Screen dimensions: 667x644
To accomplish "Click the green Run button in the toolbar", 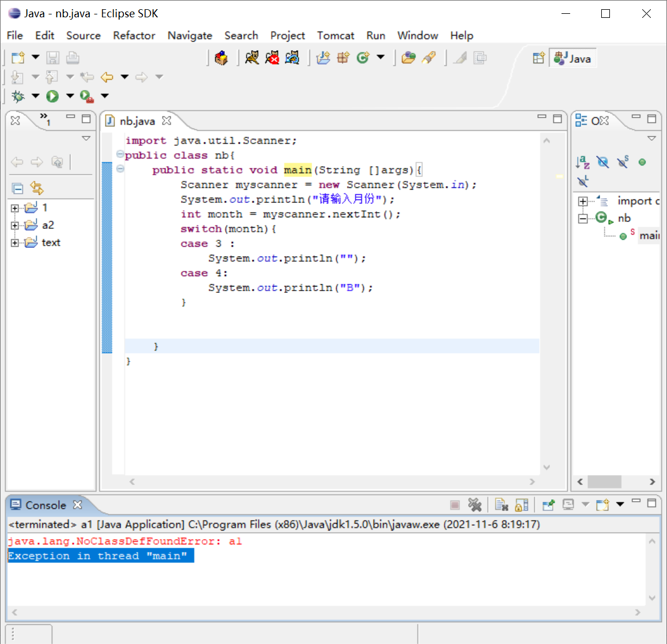I will [52, 96].
